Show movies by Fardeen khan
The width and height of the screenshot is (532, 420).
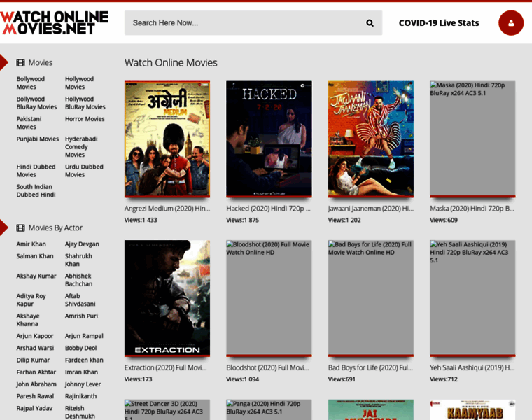(x=84, y=360)
